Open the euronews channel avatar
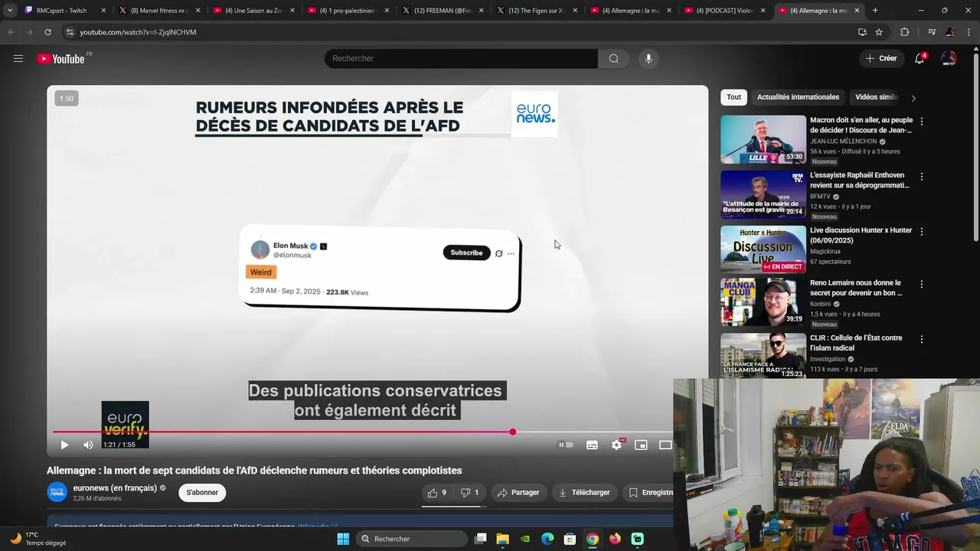Image resolution: width=980 pixels, height=551 pixels. [x=57, y=492]
